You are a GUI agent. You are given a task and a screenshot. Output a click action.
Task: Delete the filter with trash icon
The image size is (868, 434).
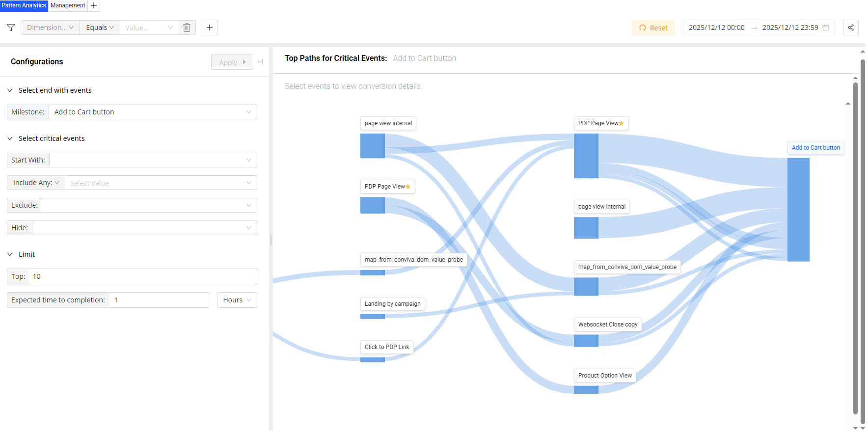coord(187,27)
